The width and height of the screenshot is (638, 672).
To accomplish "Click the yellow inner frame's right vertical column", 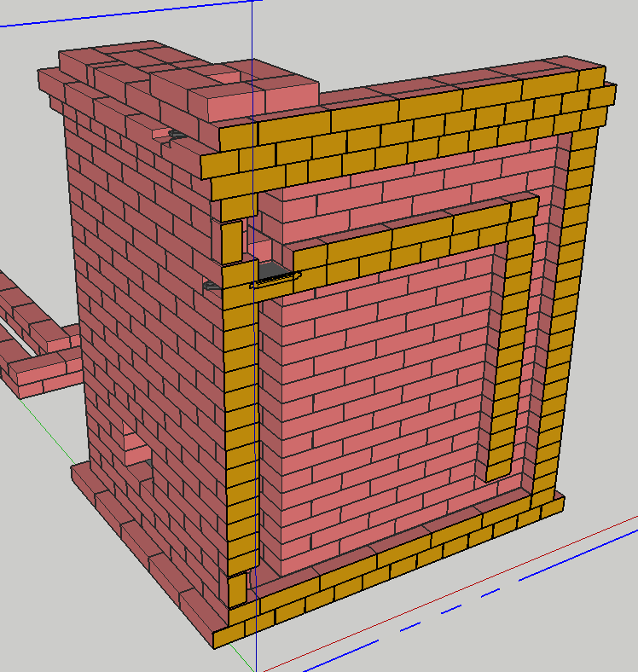I will pyautogui.click(x=510, y=341).
